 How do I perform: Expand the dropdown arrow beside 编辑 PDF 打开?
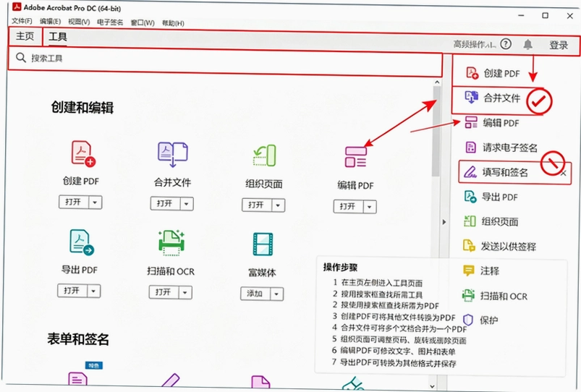[370, 207]
